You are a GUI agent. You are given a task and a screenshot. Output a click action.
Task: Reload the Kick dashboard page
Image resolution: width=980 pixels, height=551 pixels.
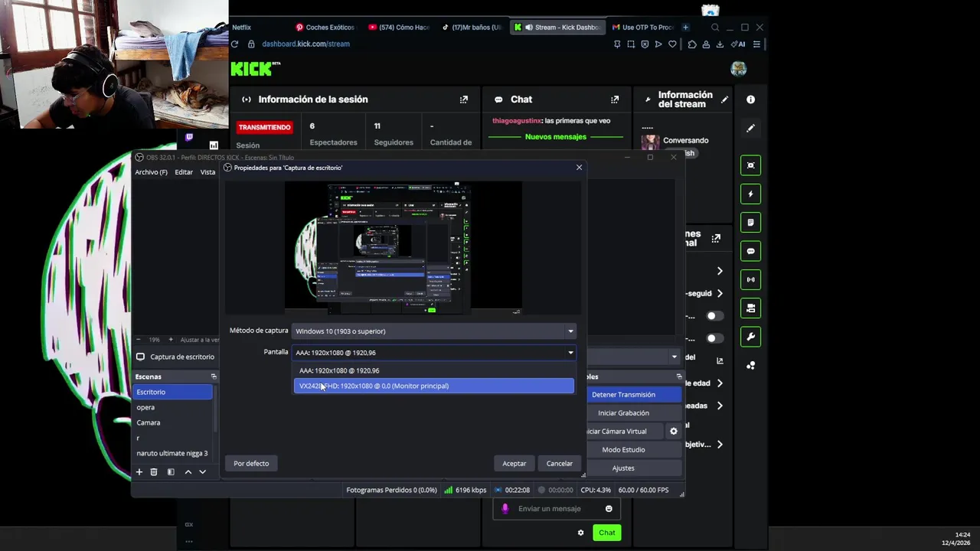(x=234, y=44)
